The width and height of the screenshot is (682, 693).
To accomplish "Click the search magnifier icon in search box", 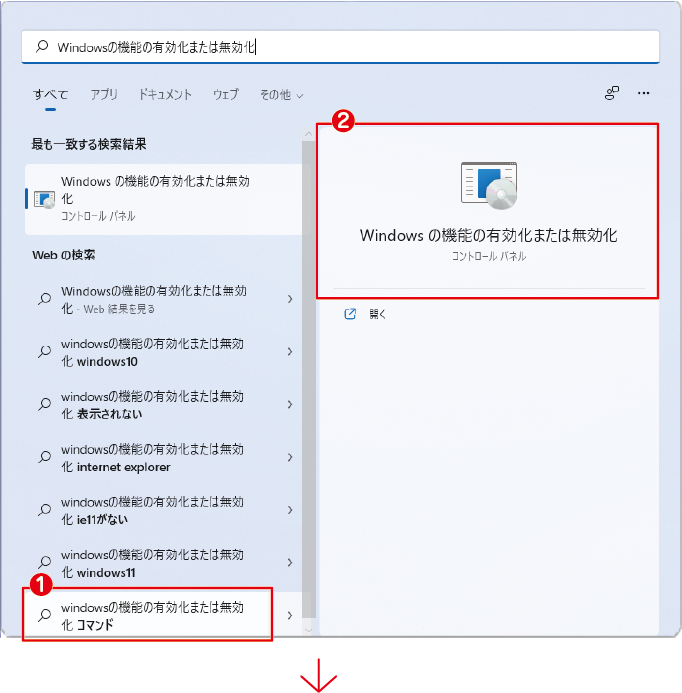I will tap(42, 46).
